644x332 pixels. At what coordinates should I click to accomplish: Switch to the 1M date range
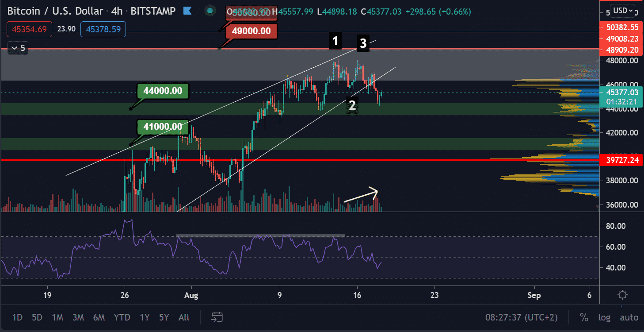57,317
